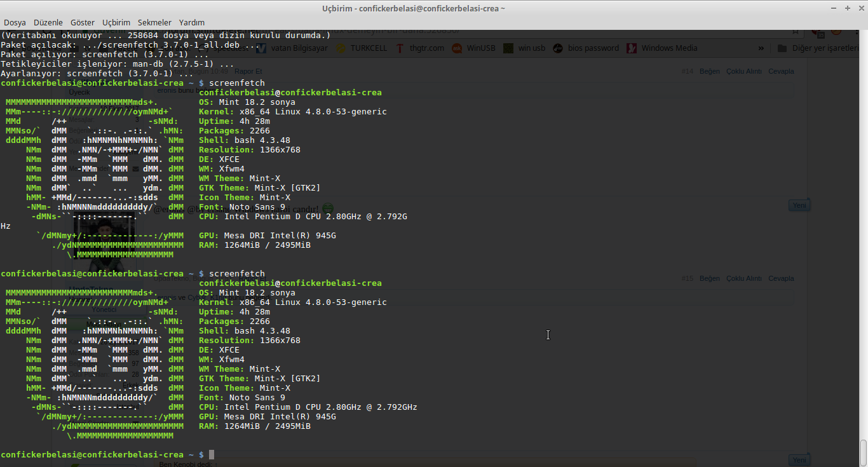Click the lone wrapped 'Hz' line
This screenshot has height=467, width=868.
click(x=6, y=226)
